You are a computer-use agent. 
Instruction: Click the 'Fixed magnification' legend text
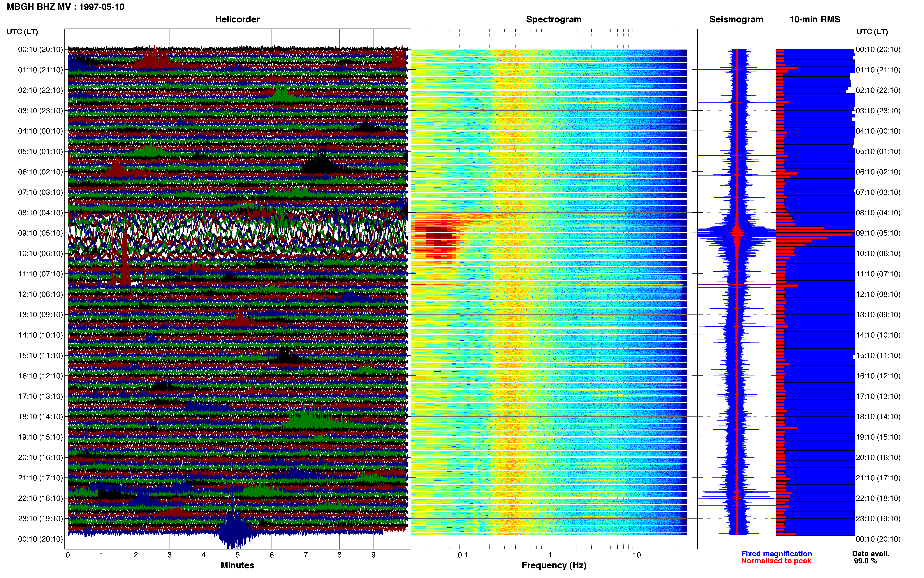(x=776, y=554)
